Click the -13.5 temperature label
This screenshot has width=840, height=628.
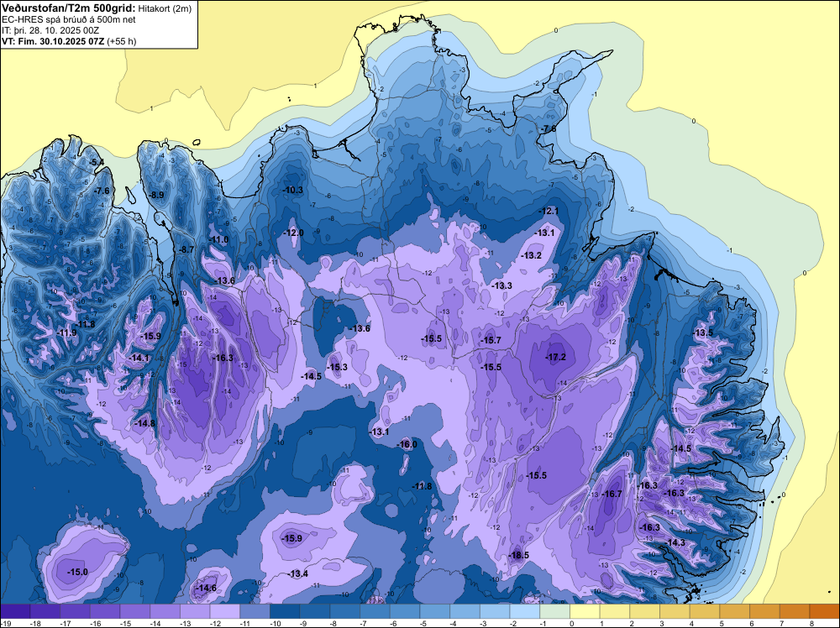click(703, 332)
